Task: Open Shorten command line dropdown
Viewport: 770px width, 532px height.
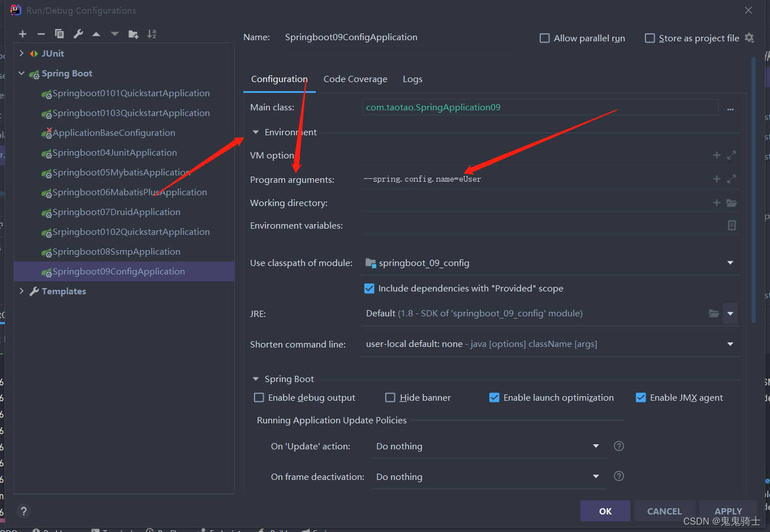Action: (x=730, y=344)
